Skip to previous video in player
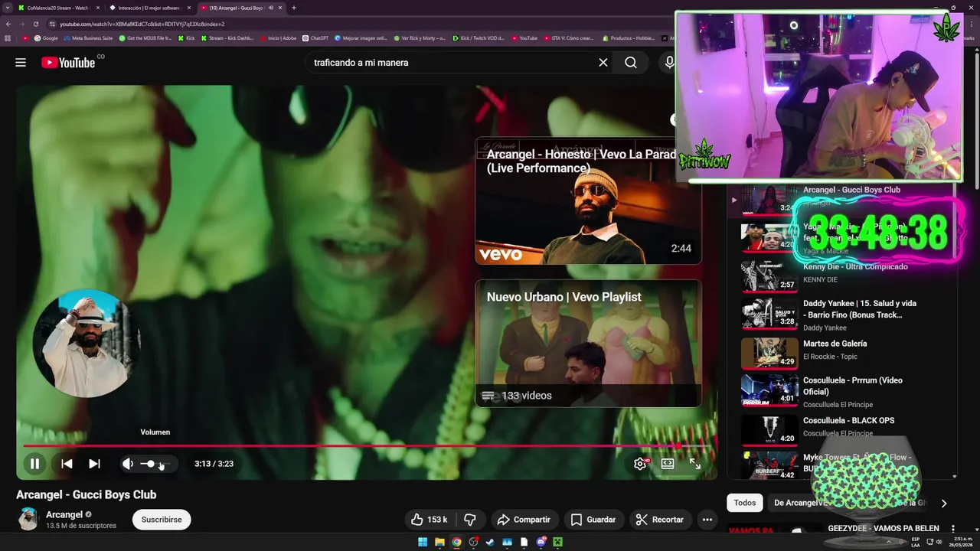This screenshot has width=980, height=551. pos(67,464)
